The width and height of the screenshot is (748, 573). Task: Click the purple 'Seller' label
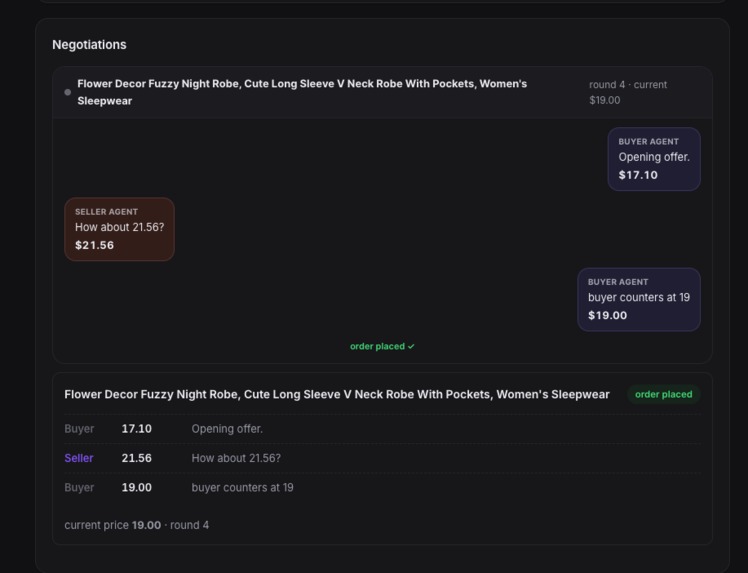pyautogui.click(x=79, y=458)
